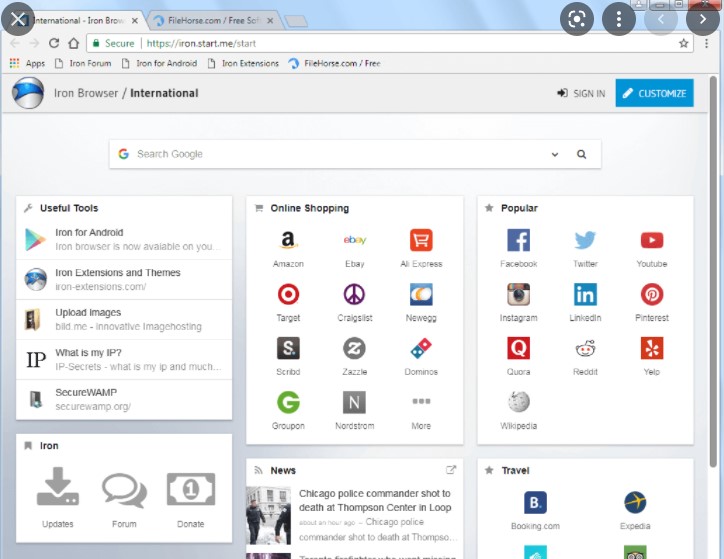Screen dimensions: 724x559
Task: Reload the current page
Action: pos(54,43)
